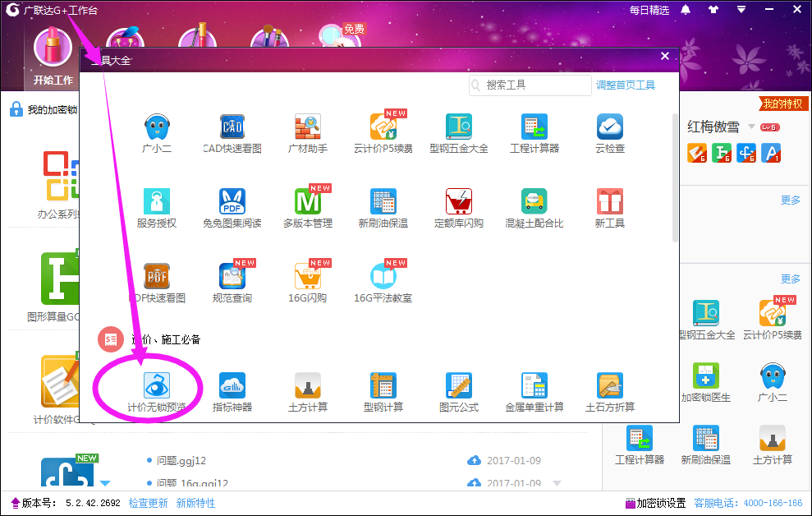812x516 pixels.
Task: Open 土方计算 in main window
Action: (x=772, y=445)
